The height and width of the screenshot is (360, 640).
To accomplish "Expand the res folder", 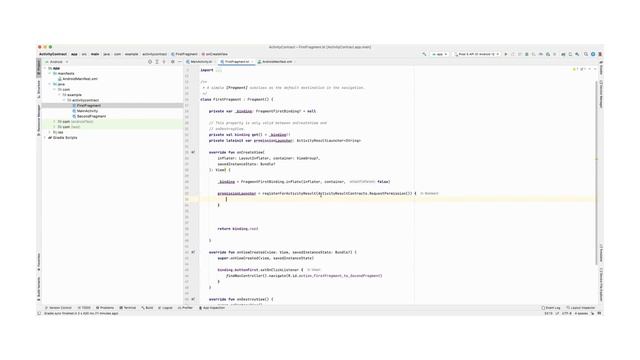I will 50,132.
